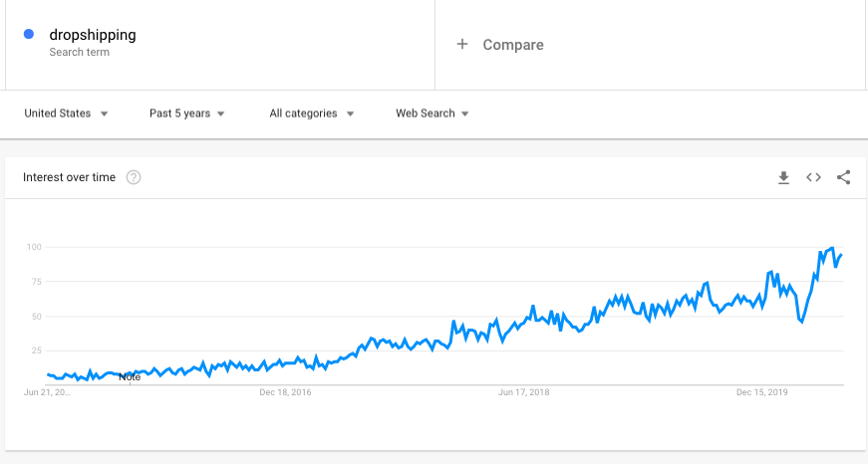Open the United States region dropdown
The width and height of the screenshot is (868, 464).
(x=66, y=114)
